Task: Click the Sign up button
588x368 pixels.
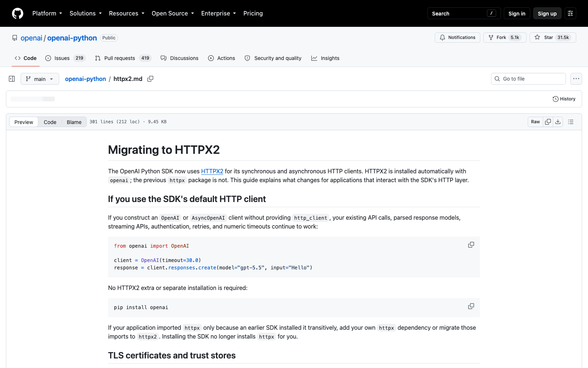Action: (x=547, y=13)
